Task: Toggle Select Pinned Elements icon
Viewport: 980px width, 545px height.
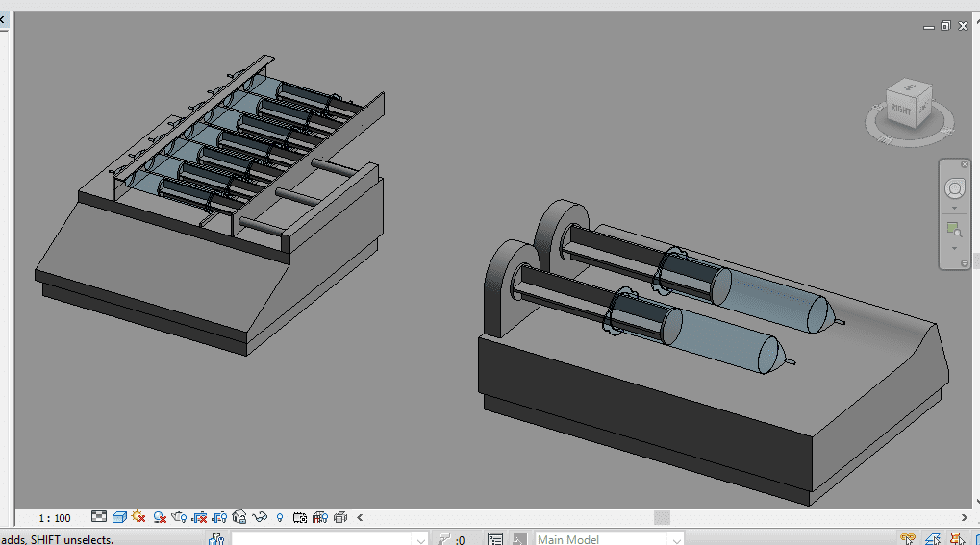Action: tap(958, 538)
